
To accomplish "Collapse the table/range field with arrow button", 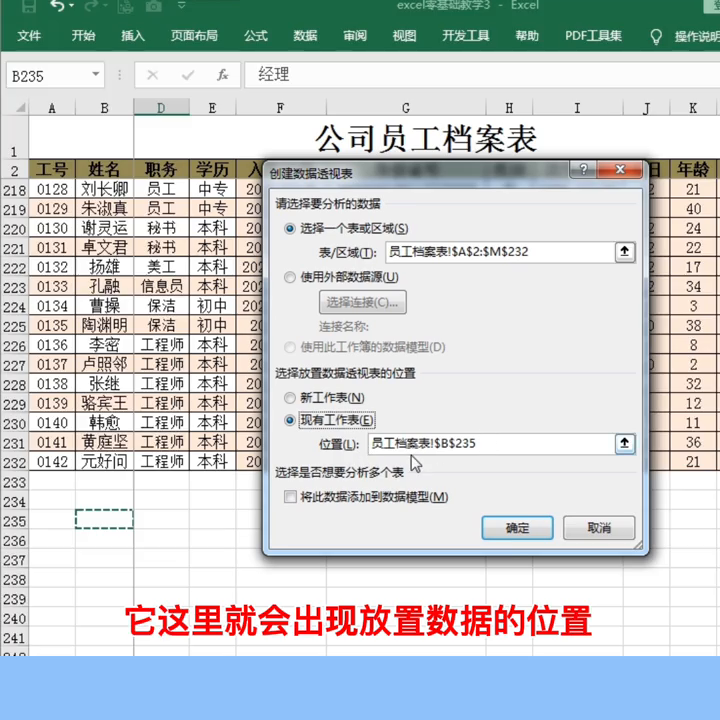I will (624, 252).
